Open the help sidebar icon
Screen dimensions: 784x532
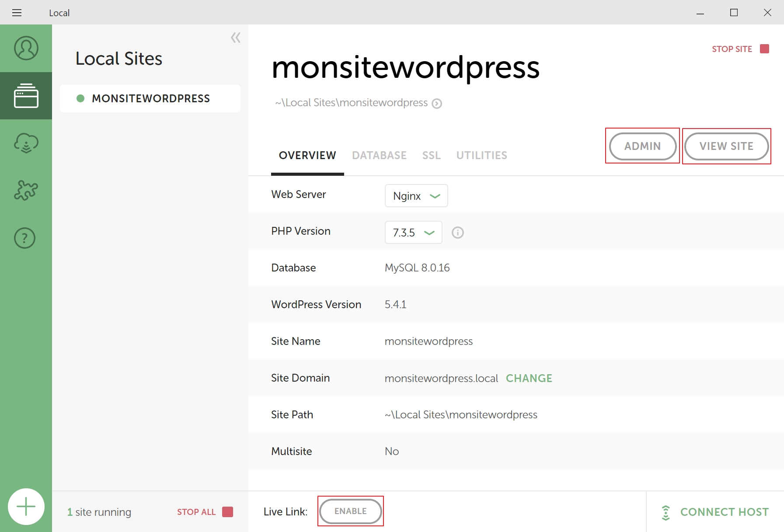point(26,238)
